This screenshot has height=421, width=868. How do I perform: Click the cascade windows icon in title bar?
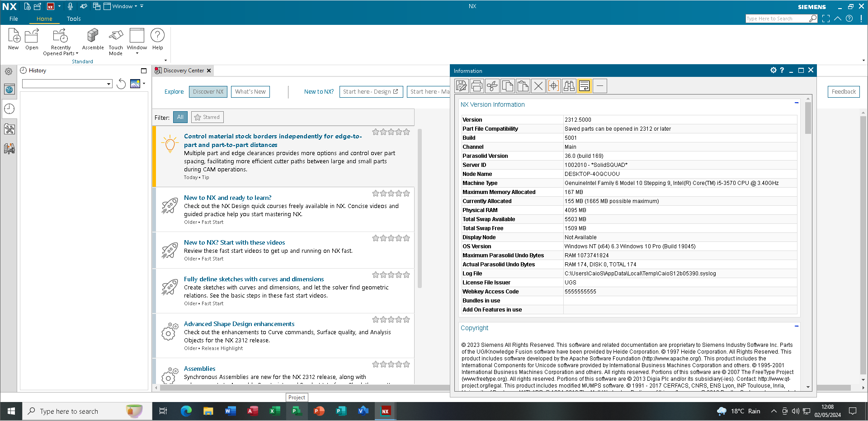coord(97,6)
